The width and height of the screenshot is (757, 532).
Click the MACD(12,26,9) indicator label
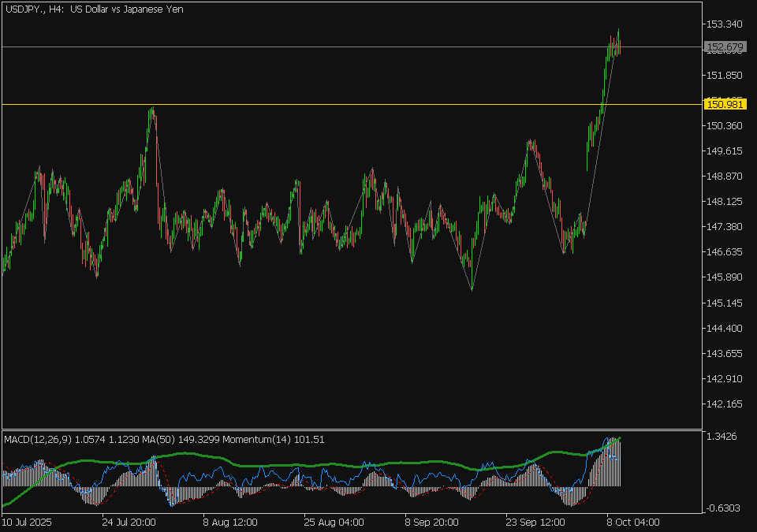pos(38,440)
